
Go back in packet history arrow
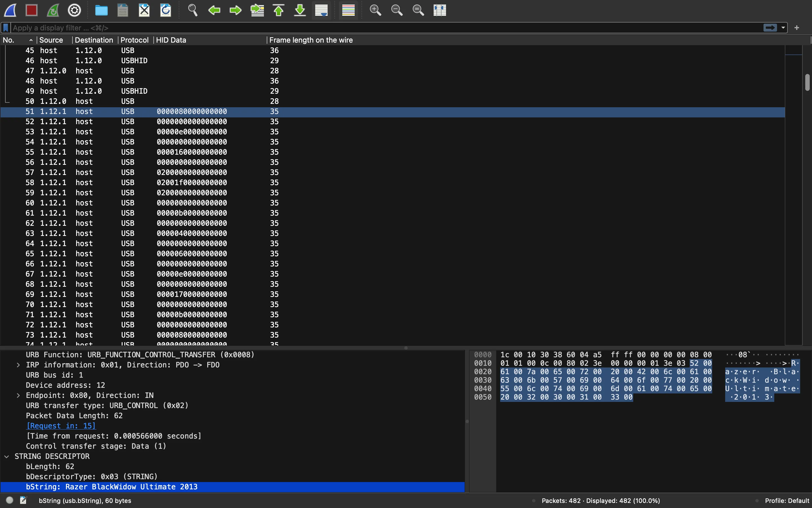pyautogui.click(x=214, y=10)
